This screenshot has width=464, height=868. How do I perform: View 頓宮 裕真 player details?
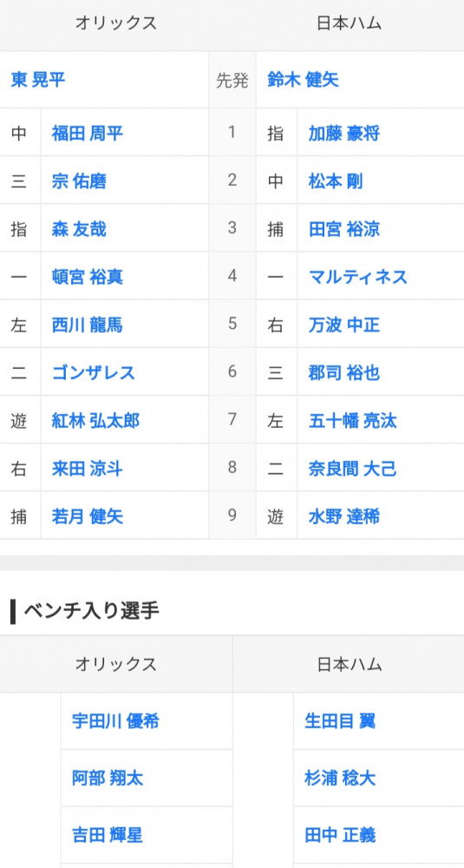tap(88, 277)
